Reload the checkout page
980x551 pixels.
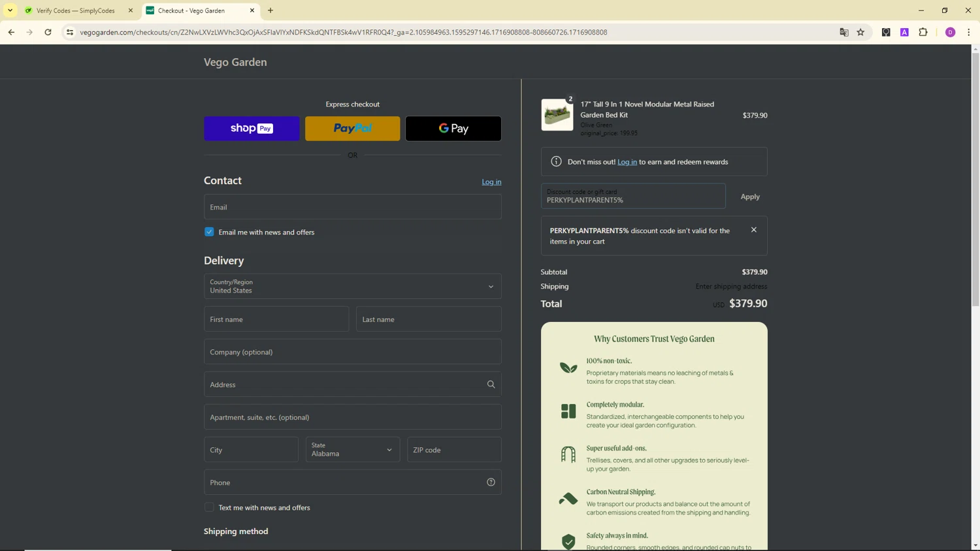48,32
